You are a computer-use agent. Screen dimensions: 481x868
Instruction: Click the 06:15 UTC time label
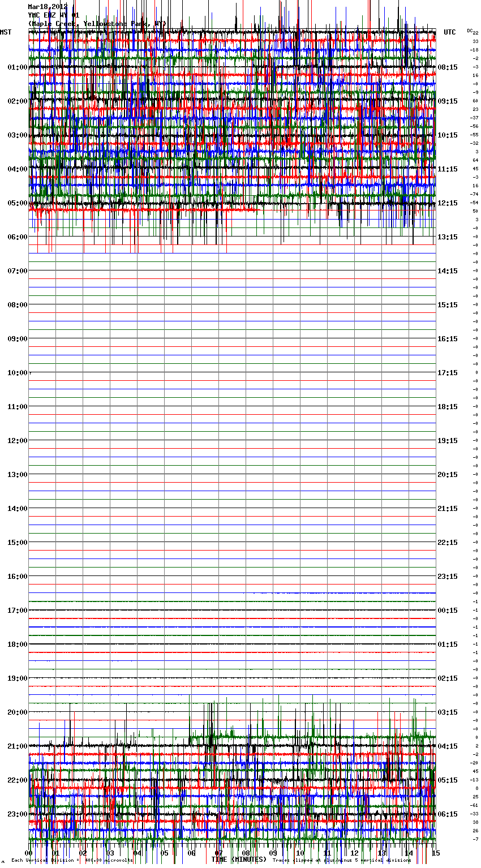448,814
